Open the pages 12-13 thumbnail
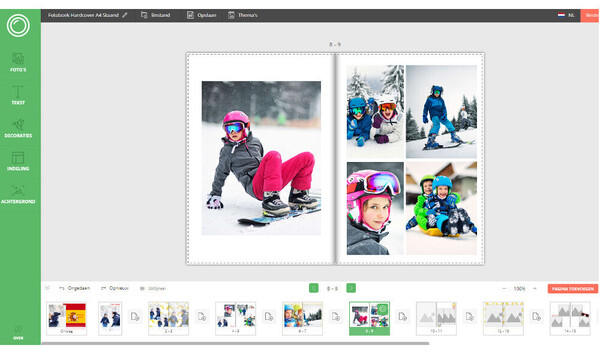 click(503, 318)
